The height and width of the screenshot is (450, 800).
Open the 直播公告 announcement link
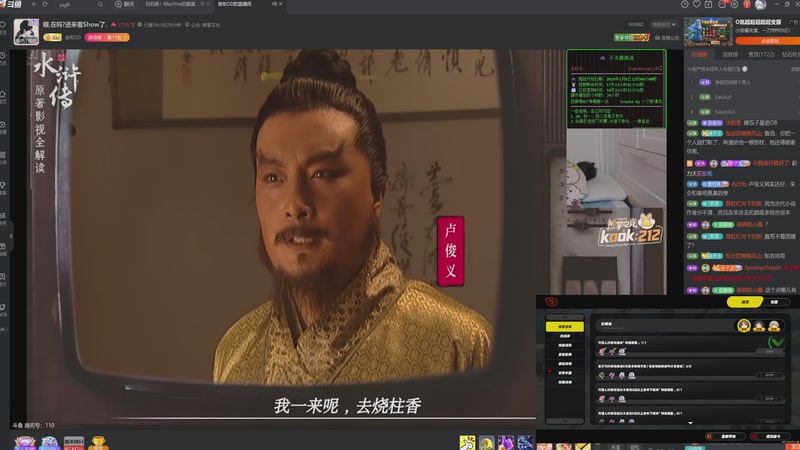coord(667,37)
